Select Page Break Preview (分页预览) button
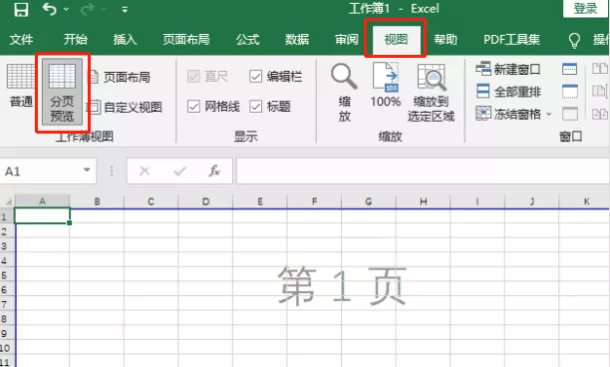 [x=62, y=92]
